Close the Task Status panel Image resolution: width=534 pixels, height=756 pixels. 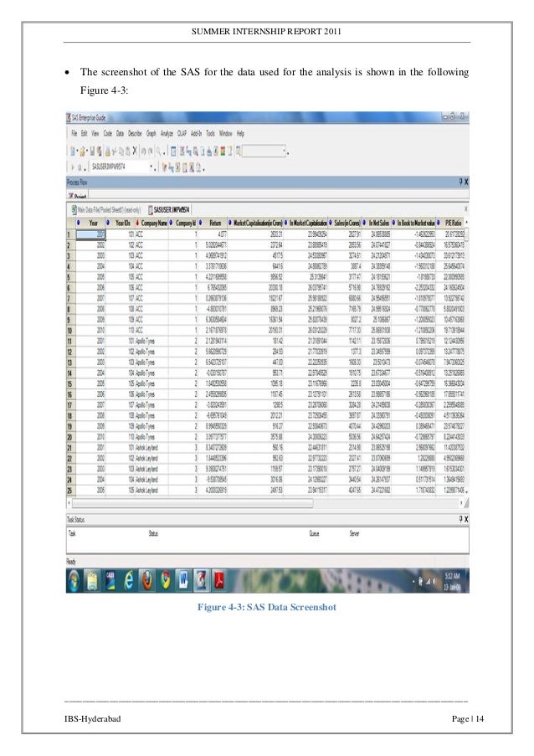(466, 519)
